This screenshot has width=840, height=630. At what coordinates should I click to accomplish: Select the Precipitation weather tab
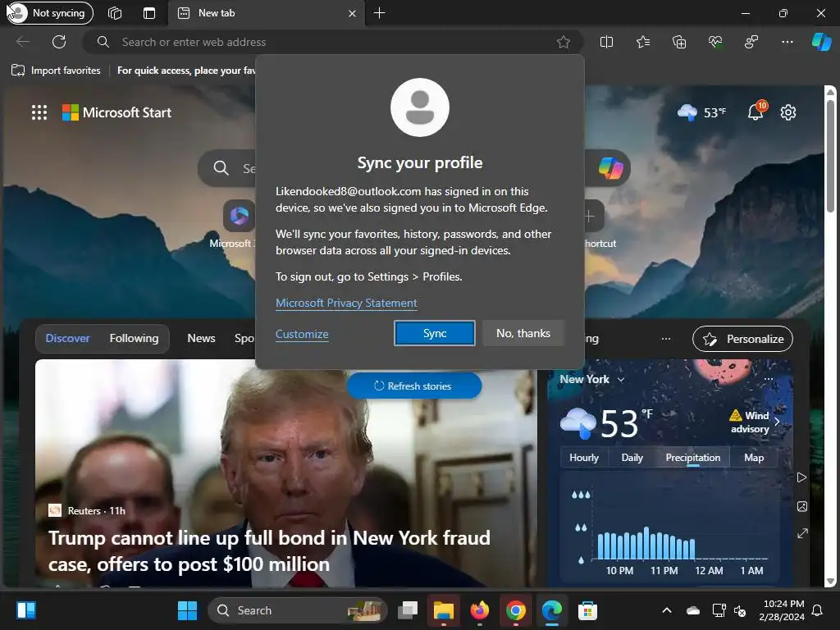(692, 458)
